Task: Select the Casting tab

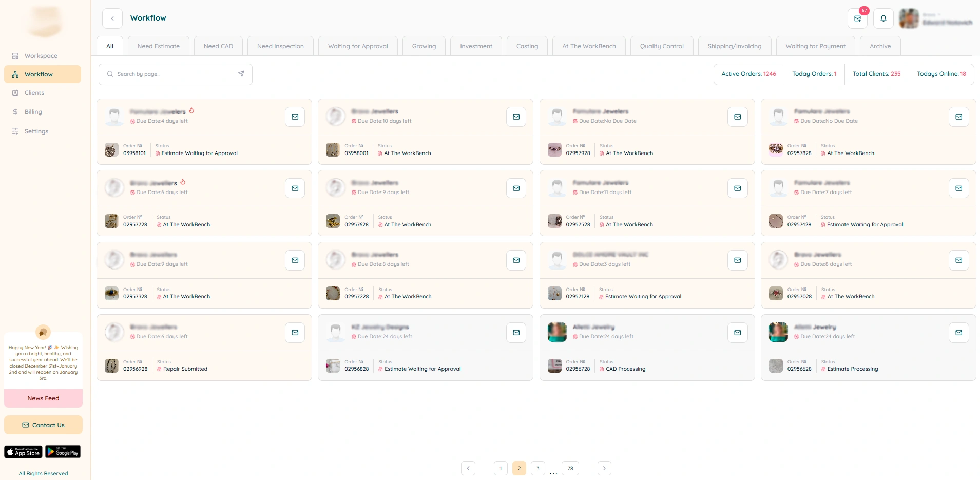Action: click(x=527, y=46)
